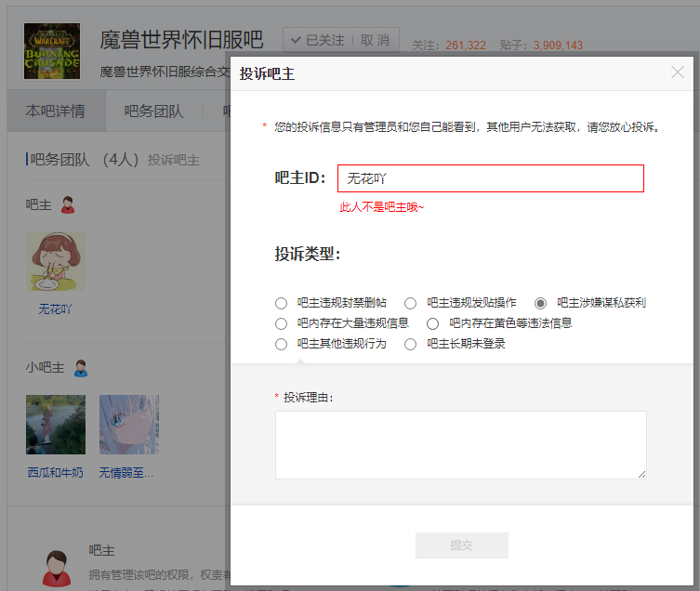Click the 吧主 role avatar icon at bottom
700x591 pixels.
[55, 567]
